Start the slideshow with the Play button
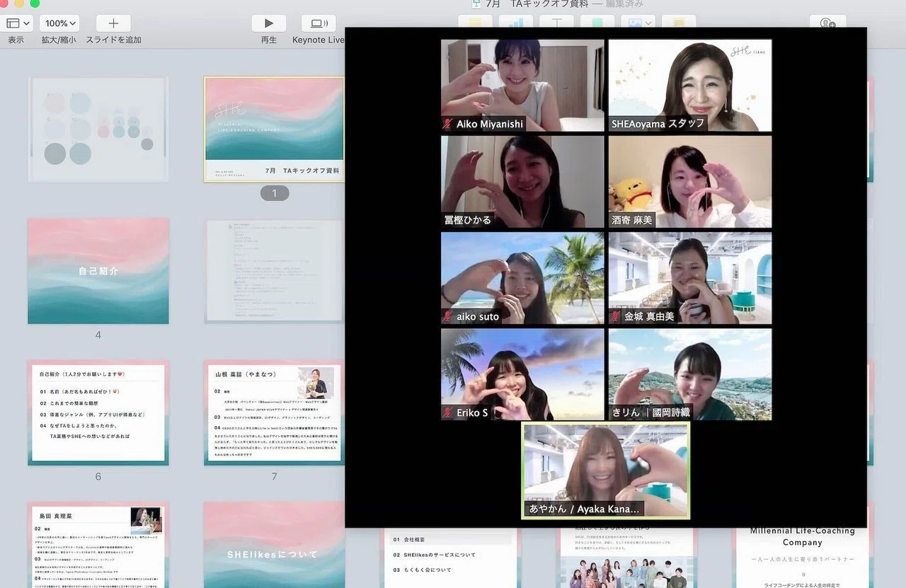This screenshot has height=588, width=906. tap(269, 23)
